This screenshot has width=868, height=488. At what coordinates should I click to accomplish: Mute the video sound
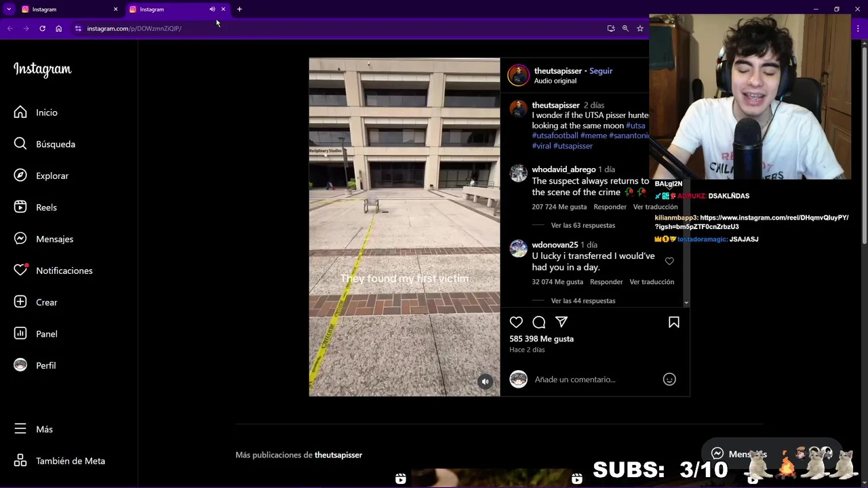point(485,382)
